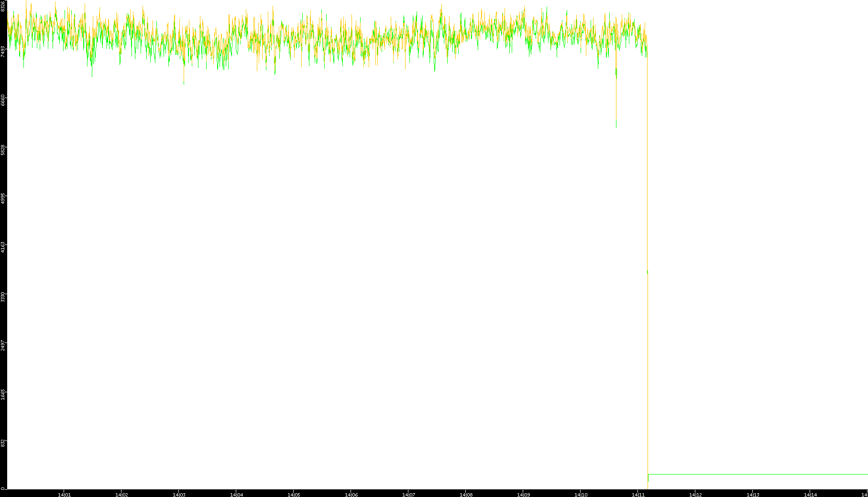This screenshot has width=868, height=497.
Task: Click the 7493 y-axis value label
Action: (3, 52)
